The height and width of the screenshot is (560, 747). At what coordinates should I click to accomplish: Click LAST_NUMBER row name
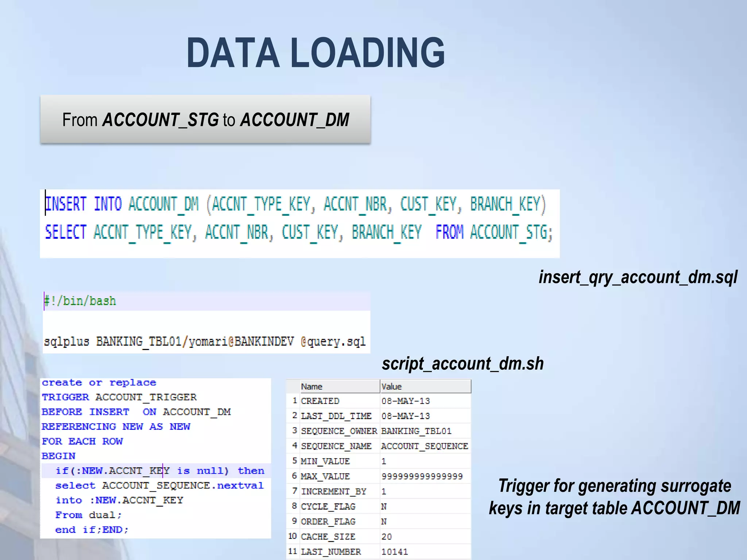(x=339, y=552)
